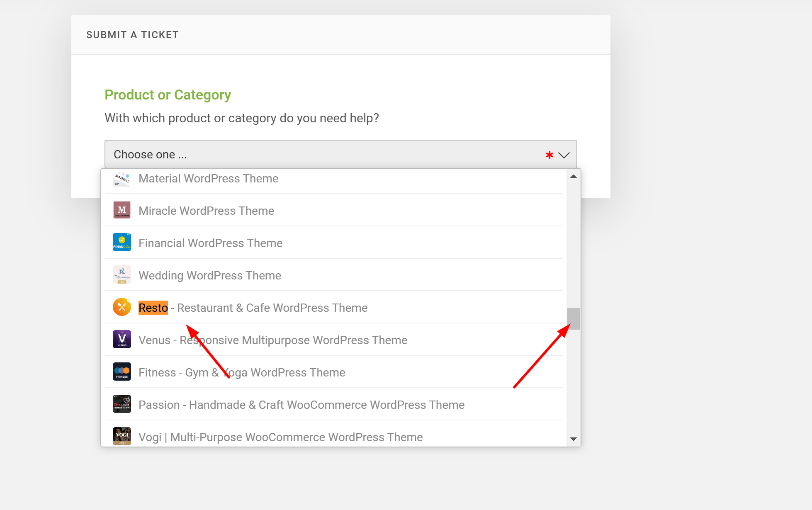Select Vogi Multi-Purpose WooCommerce WordPress Theme
812x510 pixels.
click(334, 434)
